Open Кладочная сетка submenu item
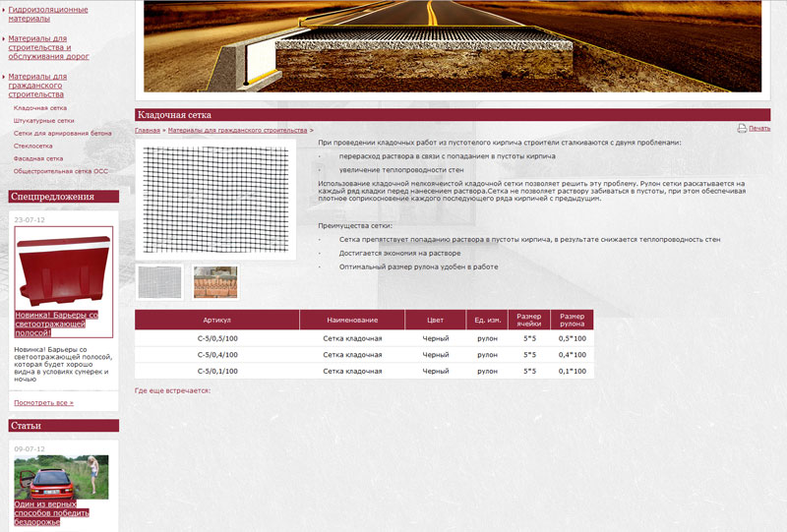This screenshot has width=787, height=532. tap(40, 107)
